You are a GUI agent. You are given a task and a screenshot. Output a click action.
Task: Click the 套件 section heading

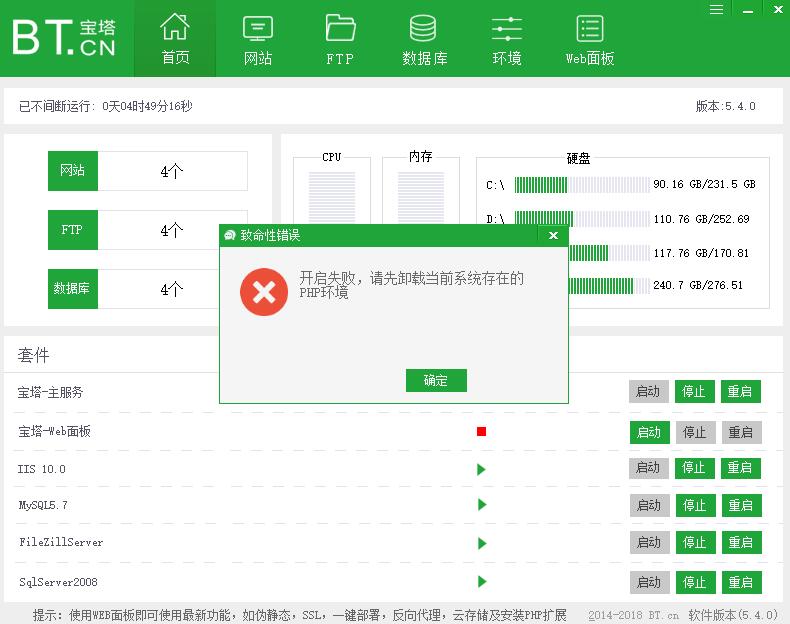click(x=34, y=355)
